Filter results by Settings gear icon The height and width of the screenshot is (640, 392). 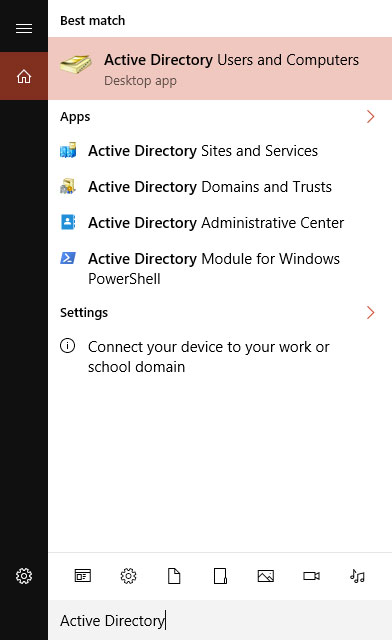(x=128, y=576)
